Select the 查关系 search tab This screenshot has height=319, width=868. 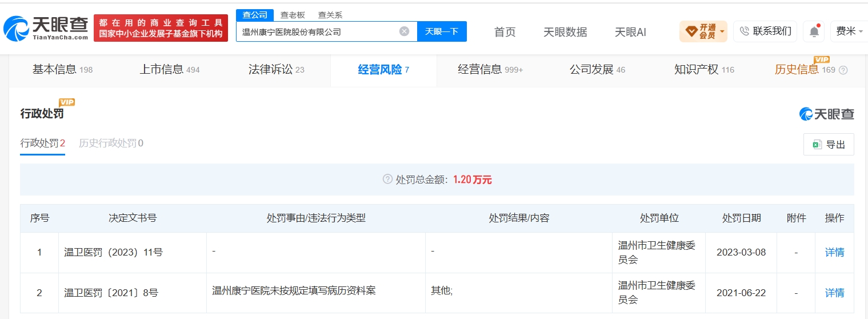(x=330, y=15)
